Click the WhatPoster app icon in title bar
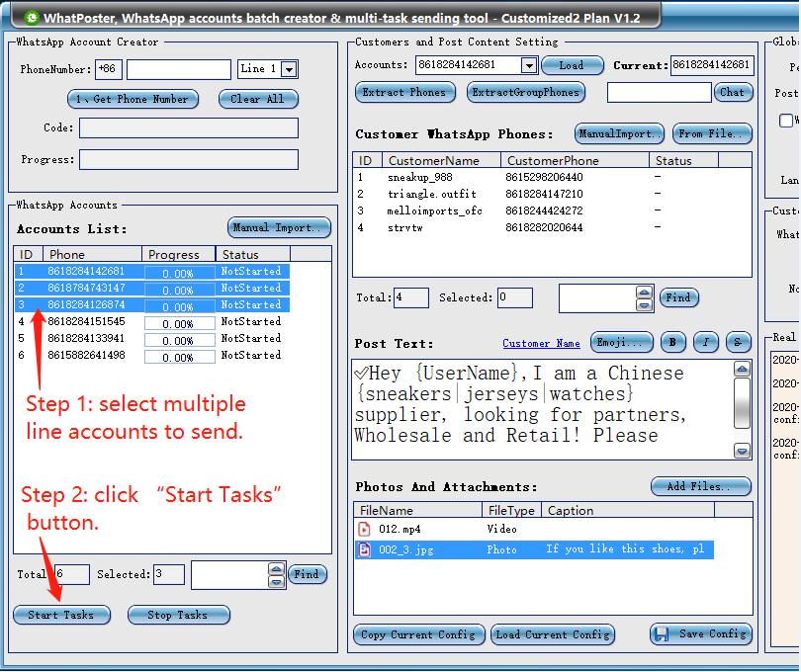801x672 pixels. [x=32, y=18]
